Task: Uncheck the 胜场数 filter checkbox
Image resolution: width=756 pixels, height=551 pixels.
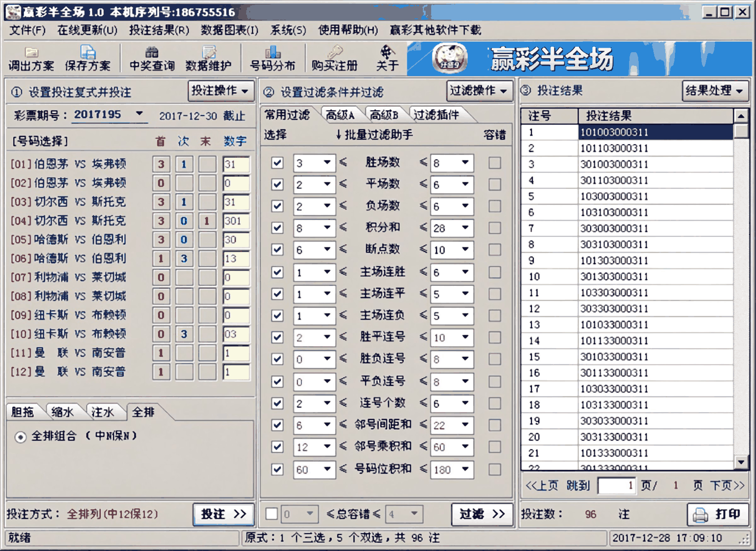Action: tap(277, 163)
